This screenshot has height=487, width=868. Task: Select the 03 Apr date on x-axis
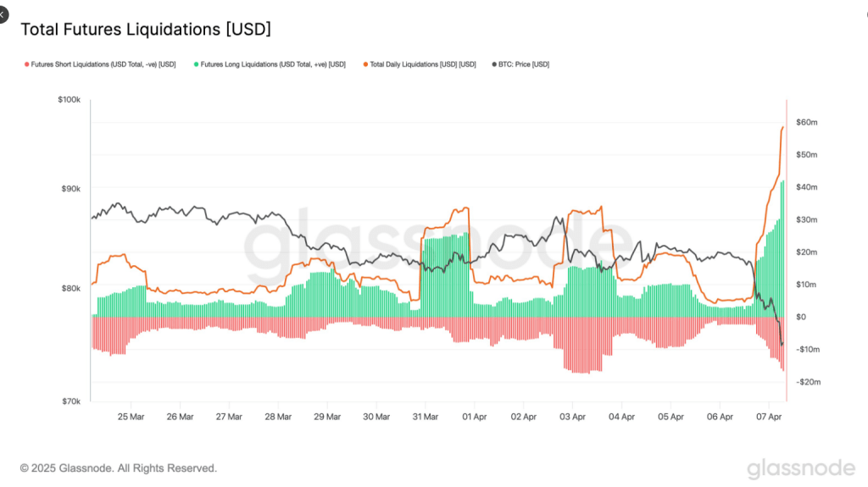pyautogui.click(x=572, y=417)
